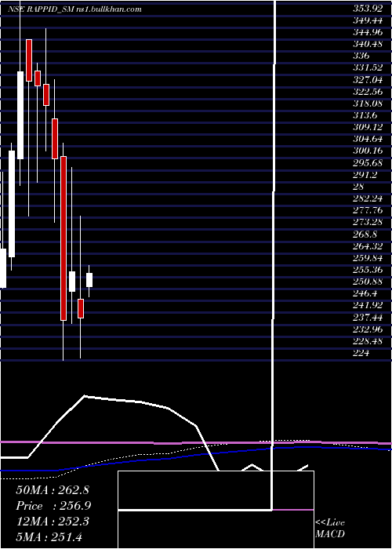Screen dimensions: 392x549
Task: Click the 268.8 price axis label
Action: click(365, 235)
